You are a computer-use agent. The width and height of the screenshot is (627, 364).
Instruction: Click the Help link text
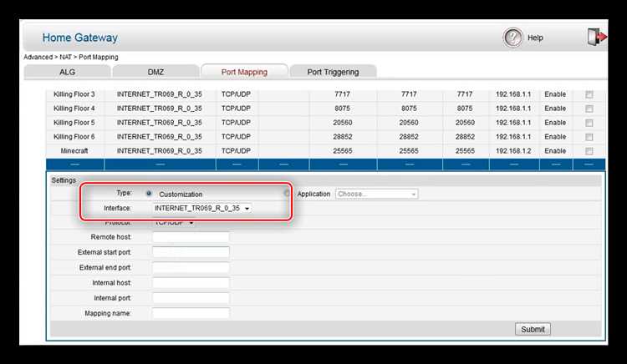pyautogui.click(x=535, y=38)
